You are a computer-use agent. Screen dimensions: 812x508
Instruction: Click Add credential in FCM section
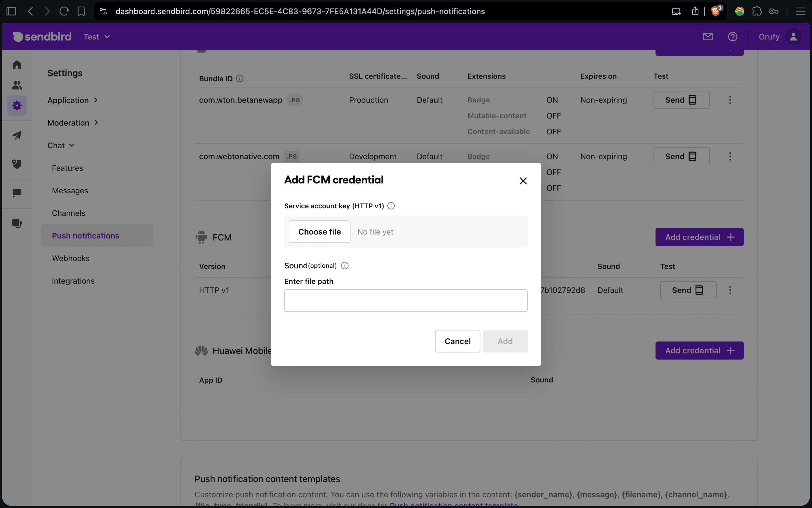[x=699, y=237]
